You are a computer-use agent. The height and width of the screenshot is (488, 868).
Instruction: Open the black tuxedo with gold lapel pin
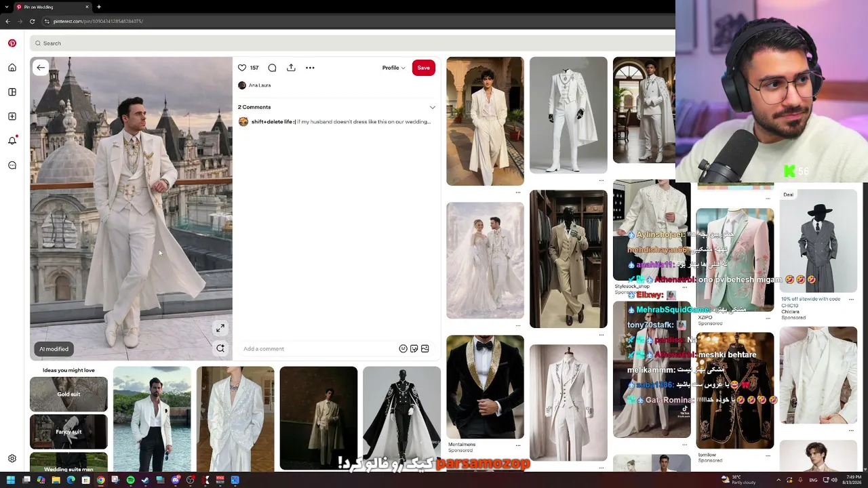[x=485, y=386]
